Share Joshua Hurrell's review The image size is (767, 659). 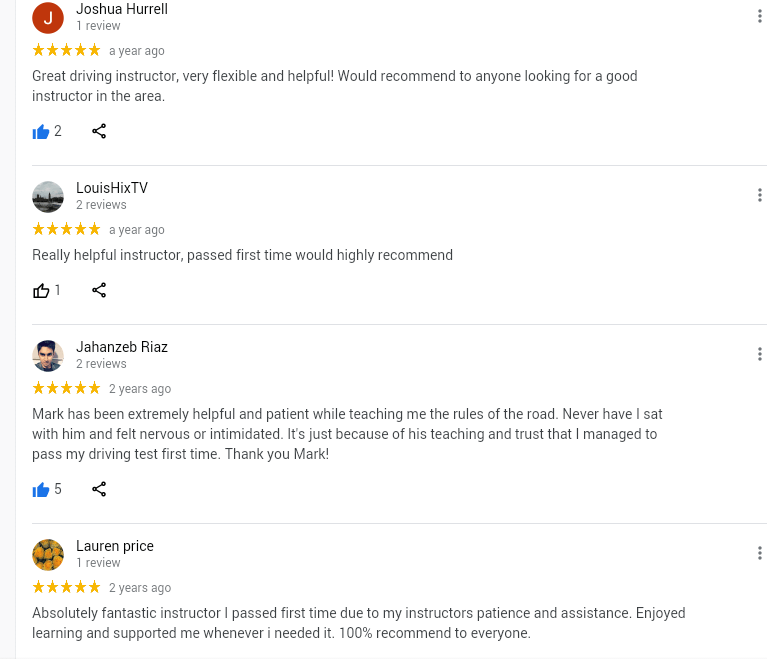[99, 131]
